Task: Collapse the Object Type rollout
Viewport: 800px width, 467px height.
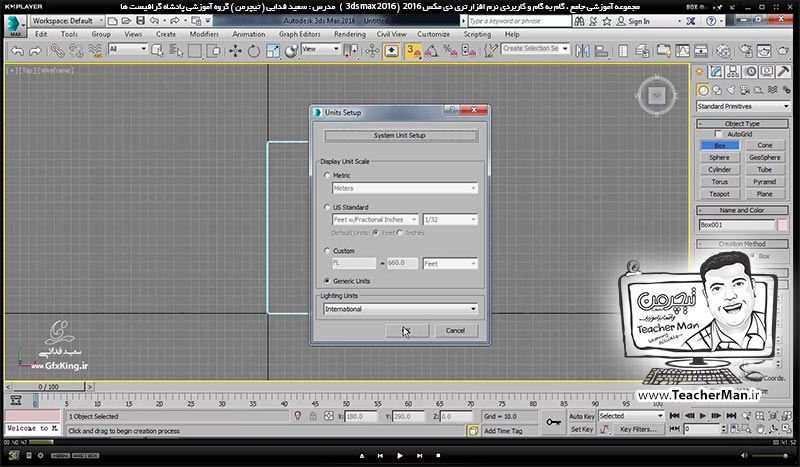Action: 742,124
